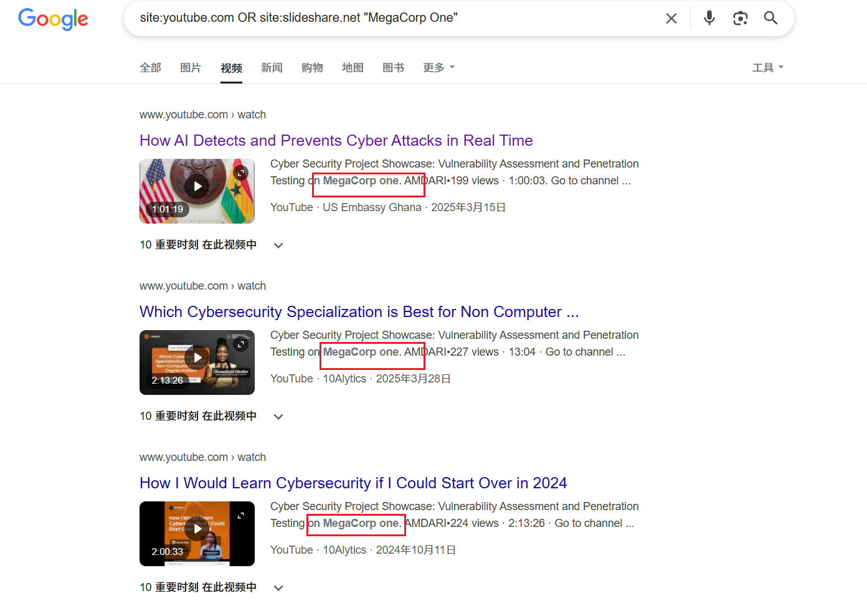Click '10 重要时刻 在此视频中' under second result
The width and height of the screenshot is (867, 616).
click(x=198, y=416)
